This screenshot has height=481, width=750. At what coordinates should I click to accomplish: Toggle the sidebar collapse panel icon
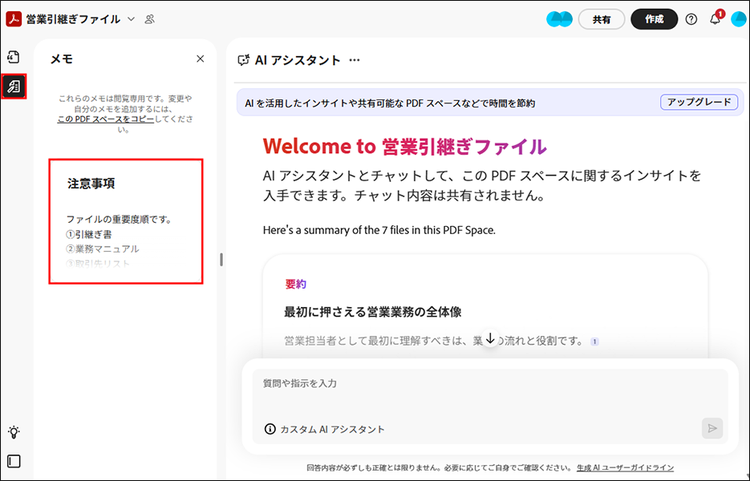[14, 462]
